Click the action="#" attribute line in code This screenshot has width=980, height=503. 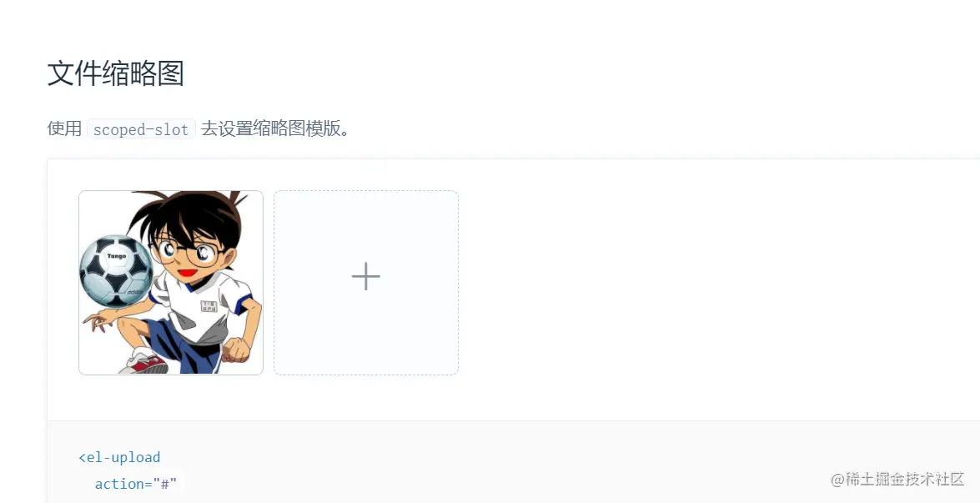click(x=136, y=484)
